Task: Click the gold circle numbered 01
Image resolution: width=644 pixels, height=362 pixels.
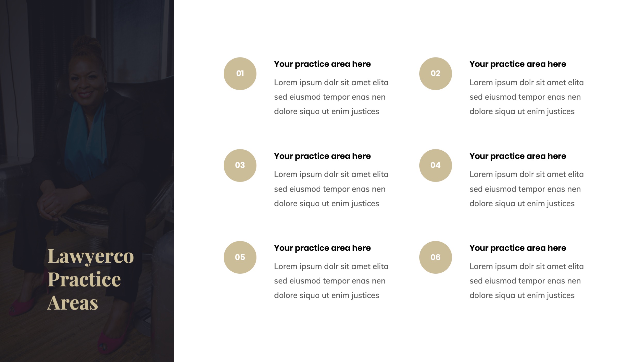Action: tap(240, 74)
